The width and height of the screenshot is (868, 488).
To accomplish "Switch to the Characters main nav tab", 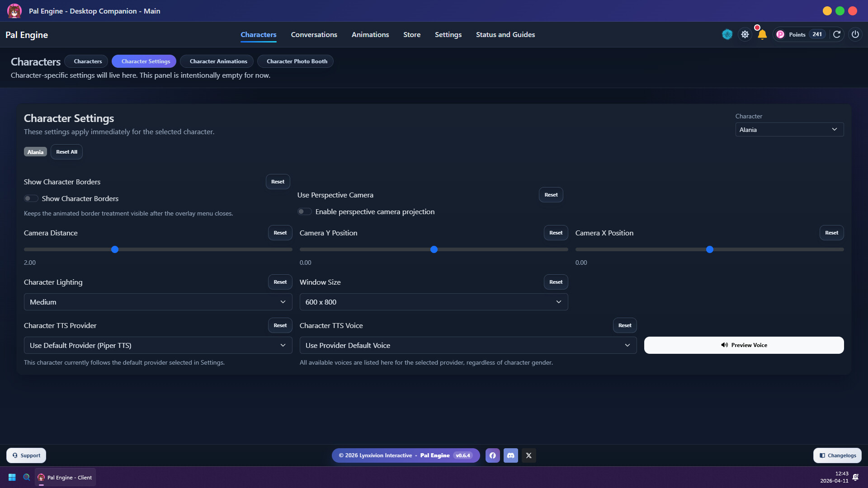I will tap(259, 34).
